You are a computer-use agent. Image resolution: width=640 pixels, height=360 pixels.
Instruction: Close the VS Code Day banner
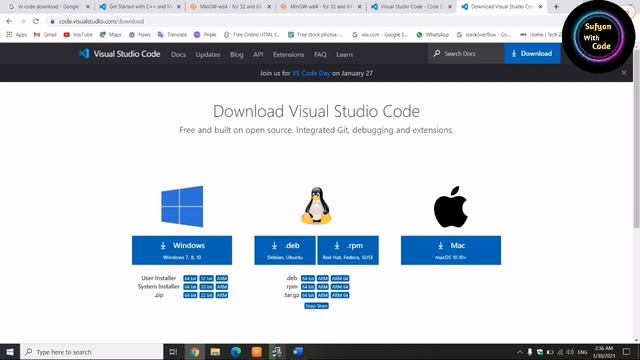pyautogui.click(x=624, y=72)
